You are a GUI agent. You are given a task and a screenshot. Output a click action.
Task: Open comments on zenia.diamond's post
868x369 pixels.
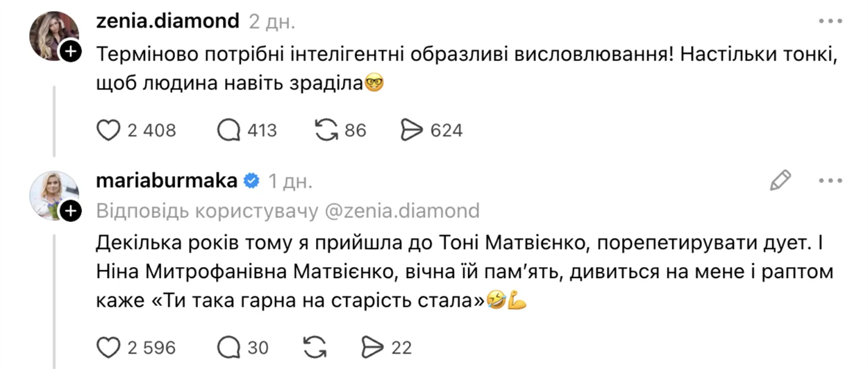pyautogui.click(x=228, y=130)
